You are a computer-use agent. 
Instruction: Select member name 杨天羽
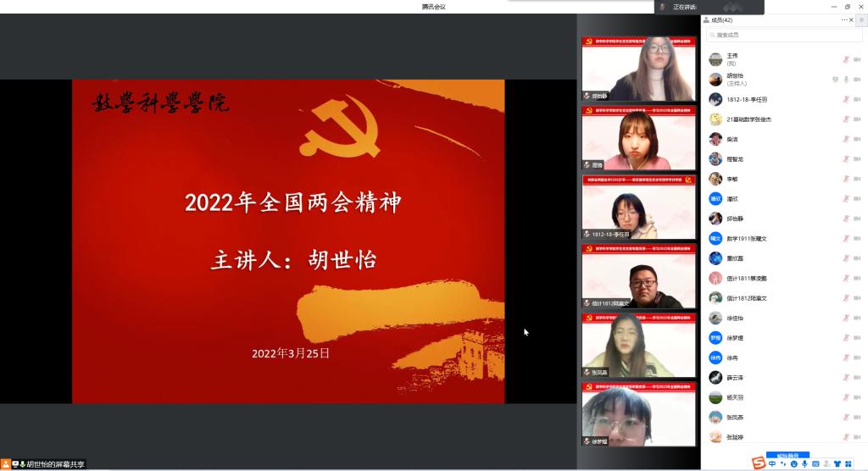coord(735,398)
